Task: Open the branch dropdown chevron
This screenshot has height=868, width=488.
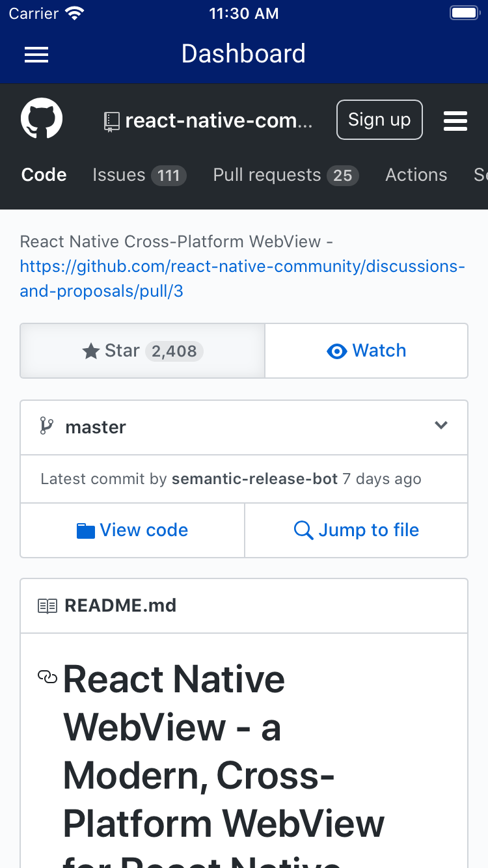Action: coord(441,426)
